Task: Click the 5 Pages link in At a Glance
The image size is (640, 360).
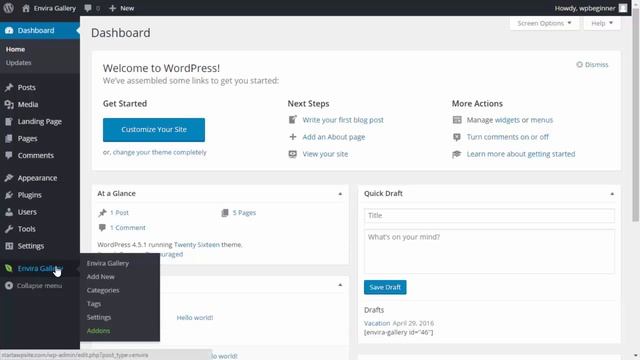Action: 244,213
